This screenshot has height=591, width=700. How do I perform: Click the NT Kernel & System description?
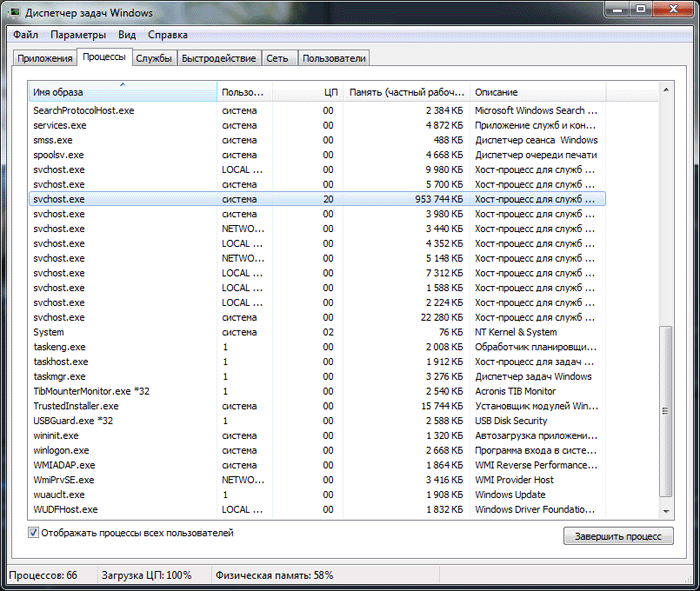click(x=516, y=332)
